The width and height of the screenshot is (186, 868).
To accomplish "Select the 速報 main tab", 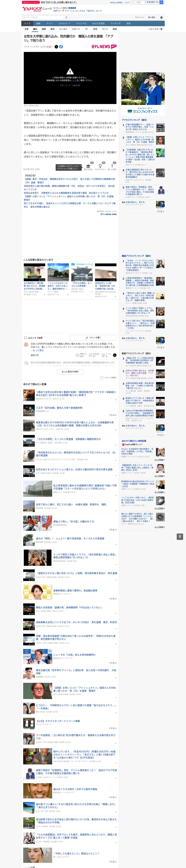I will tap(38, 24).
